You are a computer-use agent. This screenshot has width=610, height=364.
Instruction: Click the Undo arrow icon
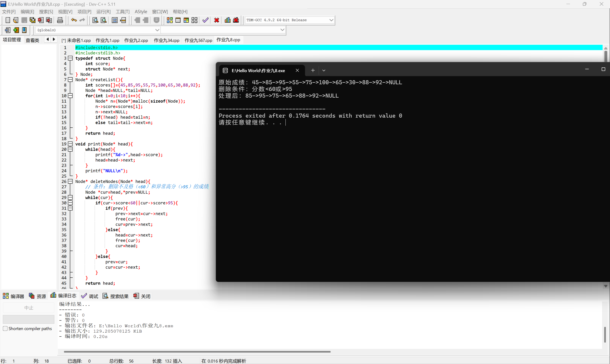[74, 20]
